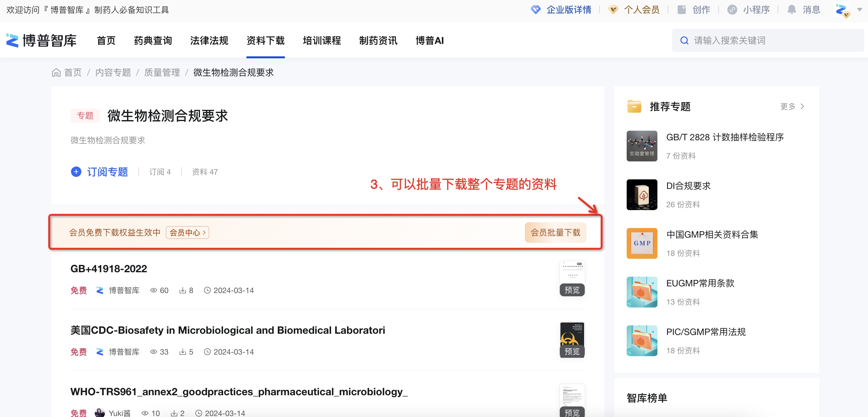868x417 pixels.
Task: Open WHO-TRS961_annex2 document title
Action: coord(239,391)
